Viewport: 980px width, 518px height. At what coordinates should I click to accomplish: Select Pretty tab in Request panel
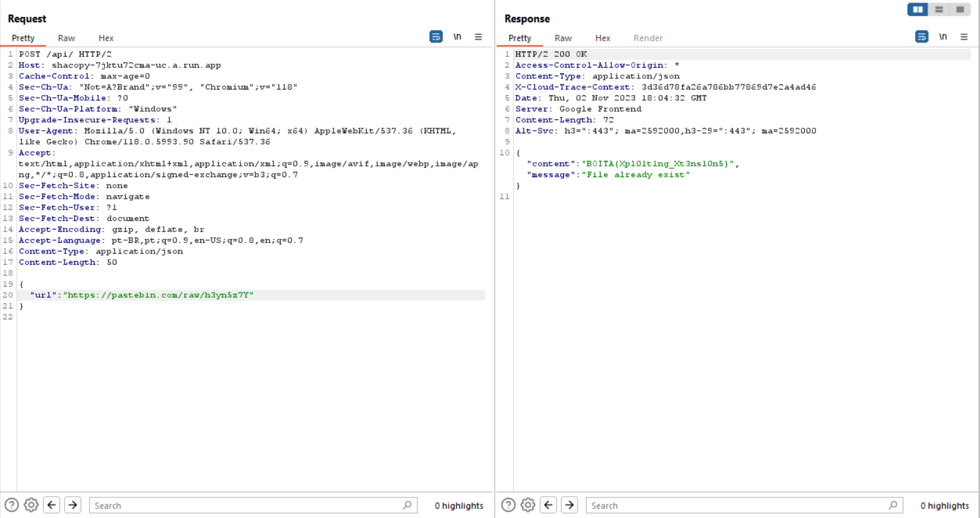pos(23,38)
